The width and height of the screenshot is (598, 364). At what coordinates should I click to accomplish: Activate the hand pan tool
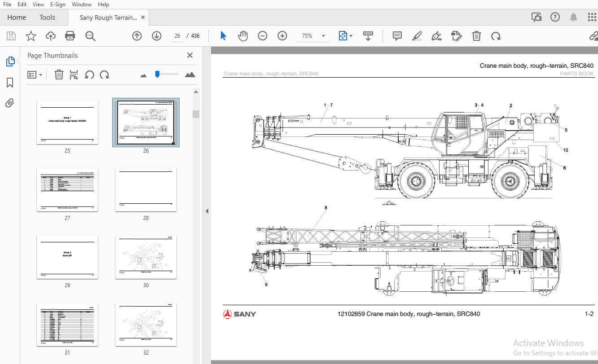pyautogui.click(x=243, y=36)
